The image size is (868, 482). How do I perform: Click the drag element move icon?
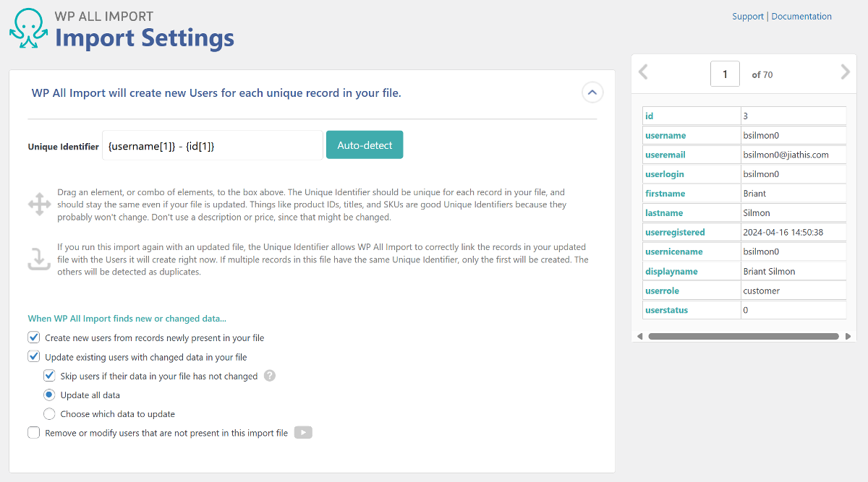tap(39, 204)
